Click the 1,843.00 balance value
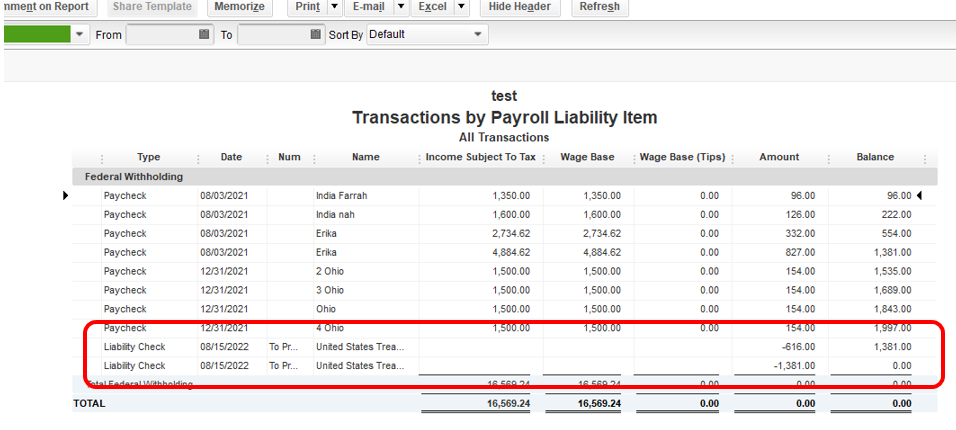This screenshot has height=430, width=956. tap(891, 309)
